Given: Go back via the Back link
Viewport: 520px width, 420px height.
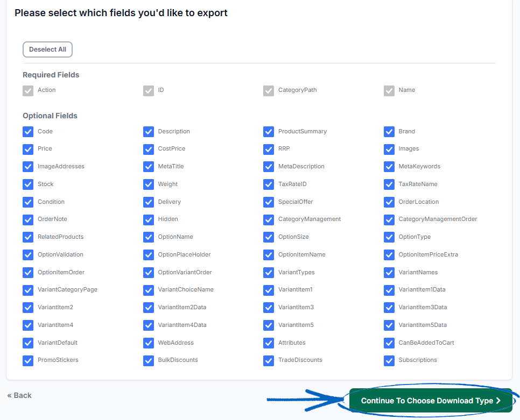Looking at the screenshot, I should point(19,395).
